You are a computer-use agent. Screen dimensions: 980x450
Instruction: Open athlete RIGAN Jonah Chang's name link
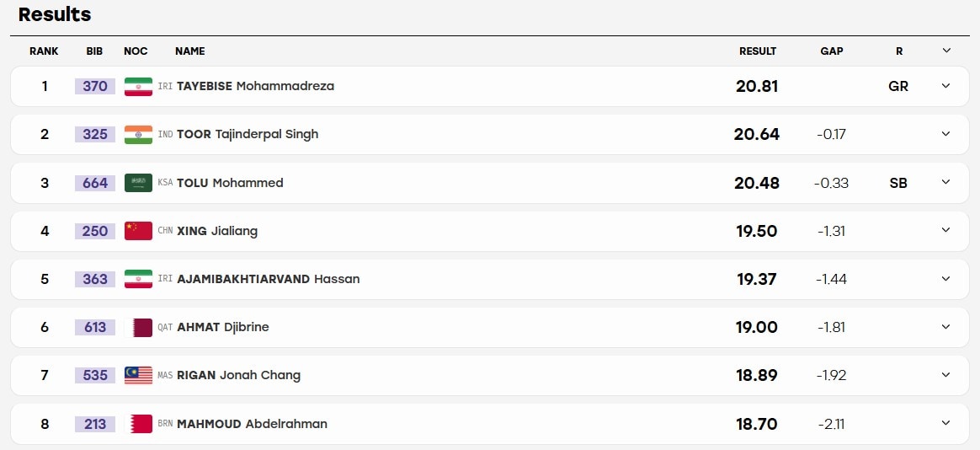tap(239, 376)
